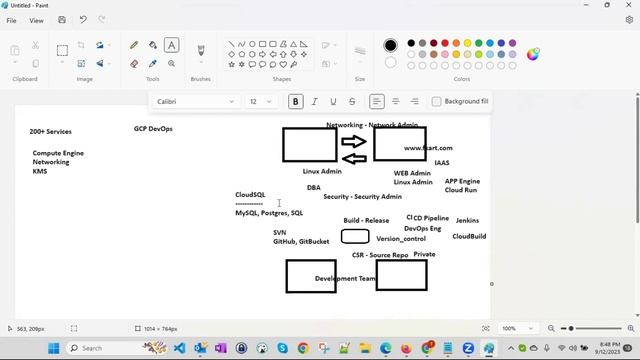The width and height of the screenshot is (640, 360).
Task: Align text left
Action: [377, 102]
